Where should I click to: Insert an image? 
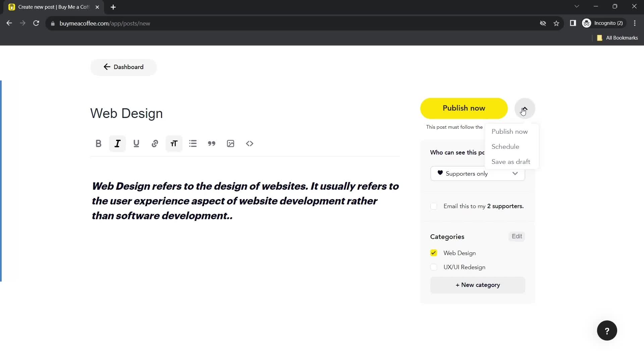230,143
